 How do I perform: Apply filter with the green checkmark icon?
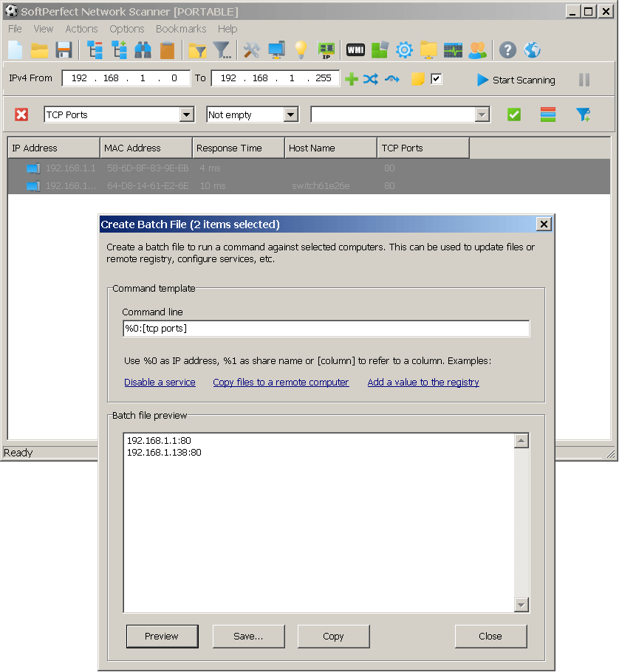click(x=514, y=114)
